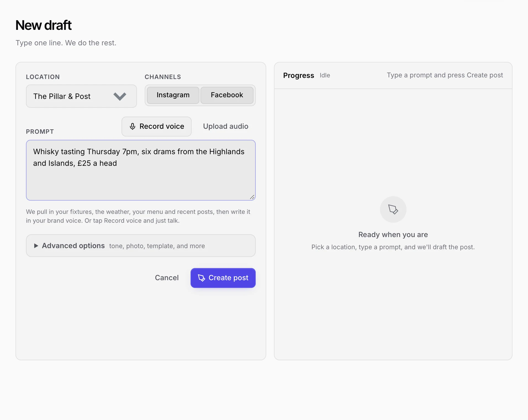Click the pen icon above Ready when you are
The image size is (528, 420).
pyautogui.click(x=393, y=209)
